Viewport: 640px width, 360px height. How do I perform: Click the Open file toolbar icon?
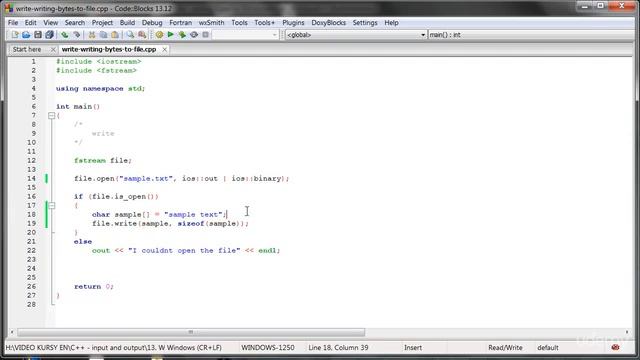26,35
